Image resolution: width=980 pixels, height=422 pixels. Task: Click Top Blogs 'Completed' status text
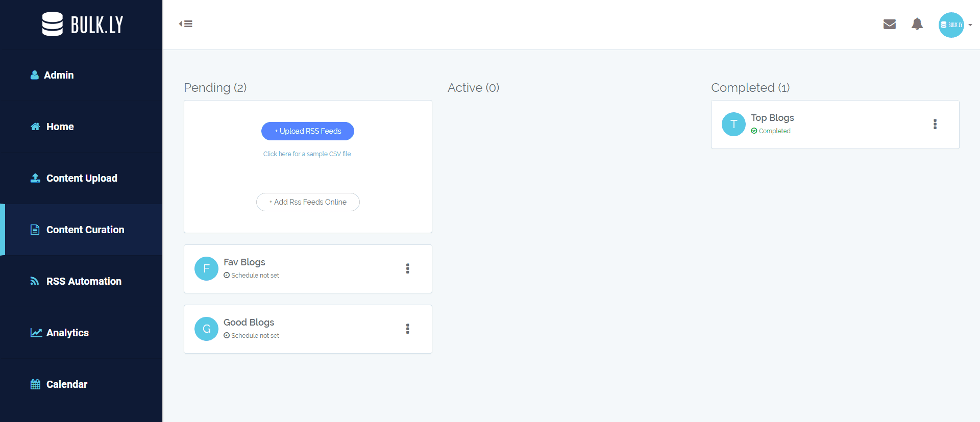click(x=774, y=131)
